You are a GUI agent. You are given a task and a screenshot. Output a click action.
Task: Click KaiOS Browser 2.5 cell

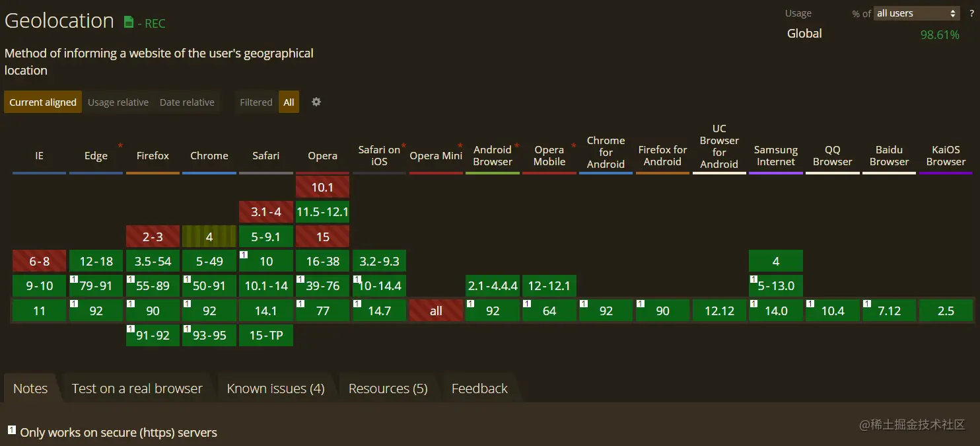tap(946, 311)
